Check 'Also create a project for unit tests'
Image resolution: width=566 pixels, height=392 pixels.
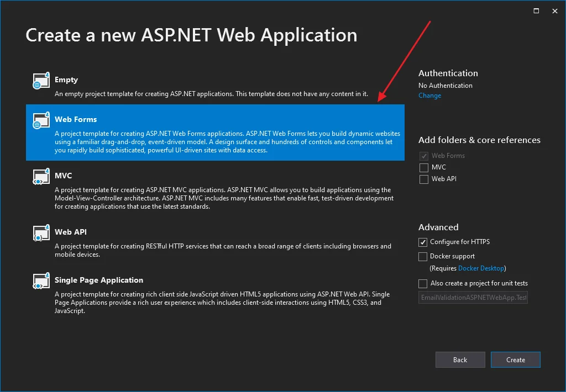(423, 283)
